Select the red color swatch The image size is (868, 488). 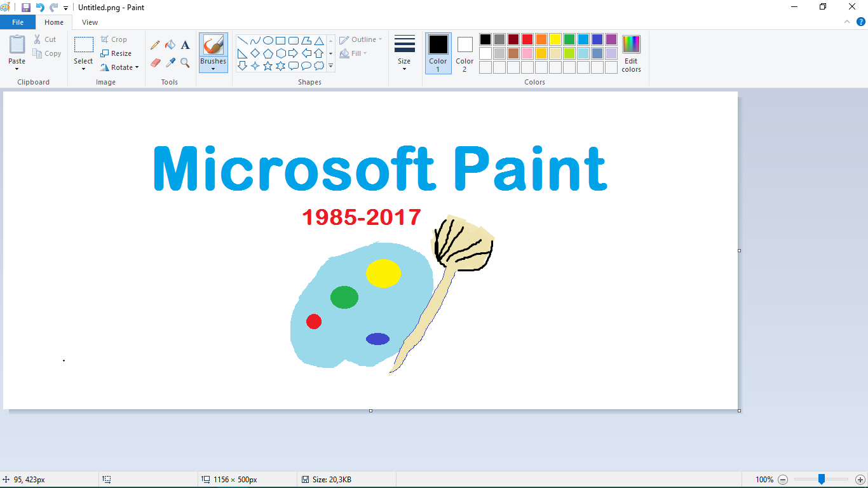(x=527, y=39)
